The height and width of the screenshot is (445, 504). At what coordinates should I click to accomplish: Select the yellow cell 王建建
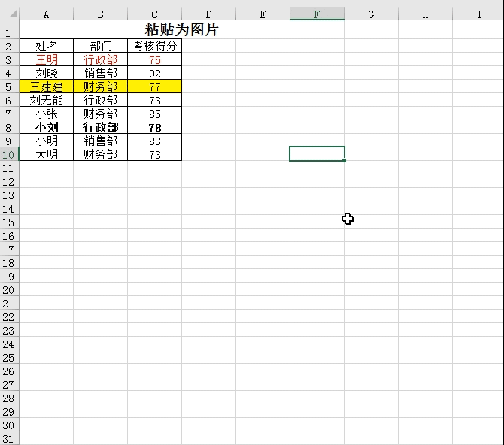(47, 86)
